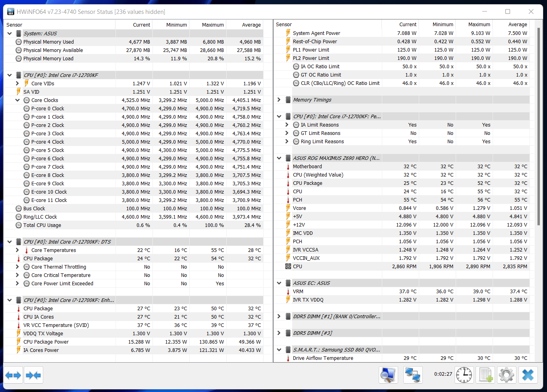The height and width of the screenshot is (392, 547).
Task: Click the lightning icon beside CPU Package Power
Action: pyautogui.click(x=19, y=342)
